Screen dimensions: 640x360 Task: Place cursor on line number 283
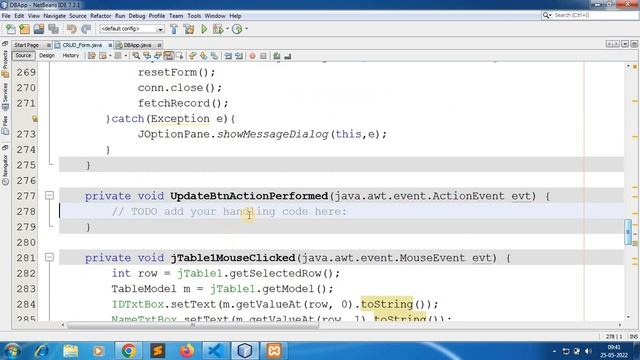tap(26, 289)
